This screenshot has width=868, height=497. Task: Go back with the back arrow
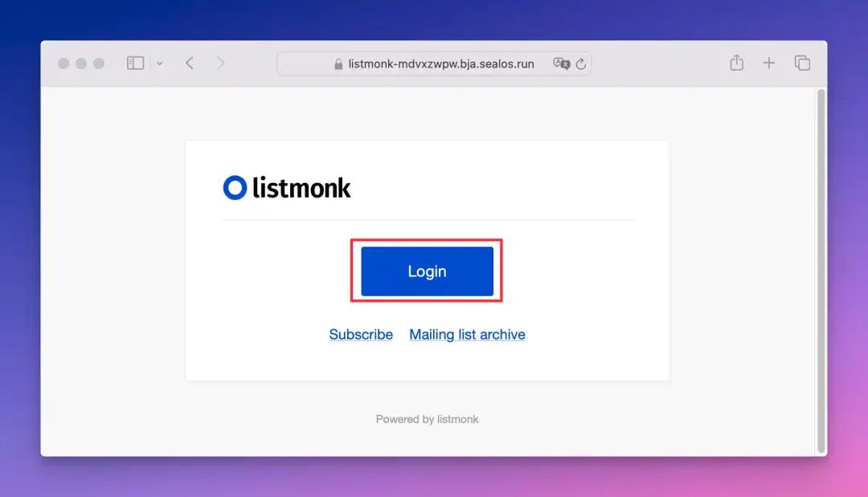190,63
